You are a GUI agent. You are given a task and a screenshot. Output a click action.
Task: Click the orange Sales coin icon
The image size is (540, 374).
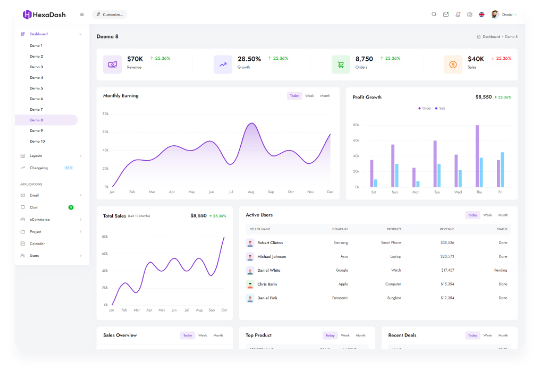click(x=453, y=64)
